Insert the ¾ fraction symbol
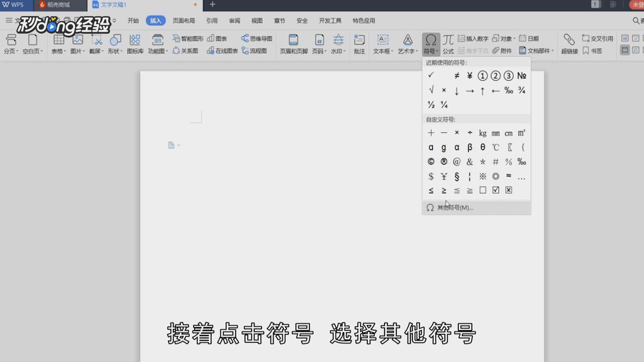This screenshot has width=644, height=362. (x=522, y=90)
